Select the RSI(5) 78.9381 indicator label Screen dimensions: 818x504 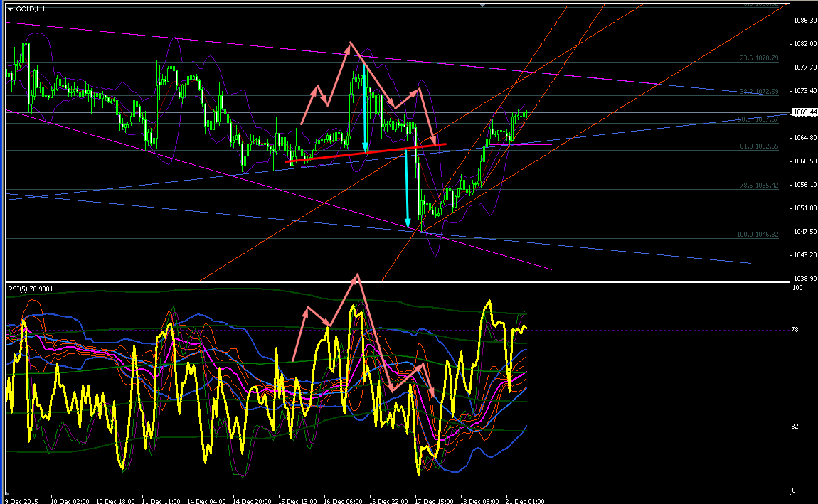pos(31,289)
